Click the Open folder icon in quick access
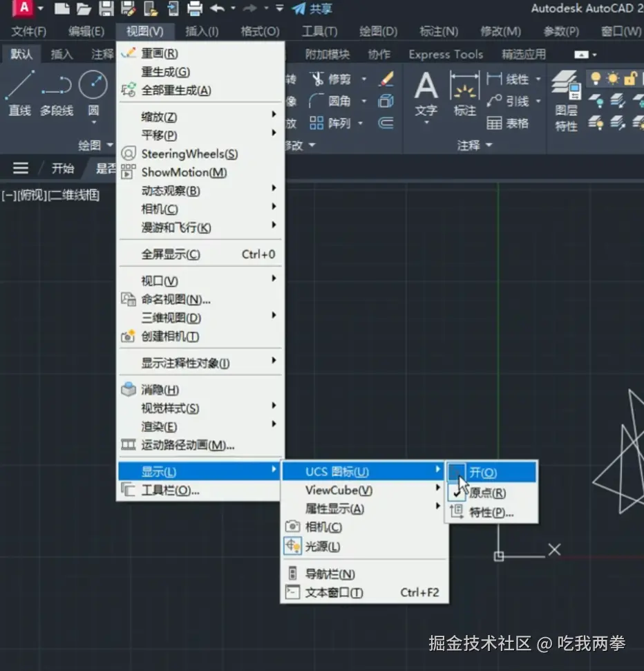 [x=84, y=8]
